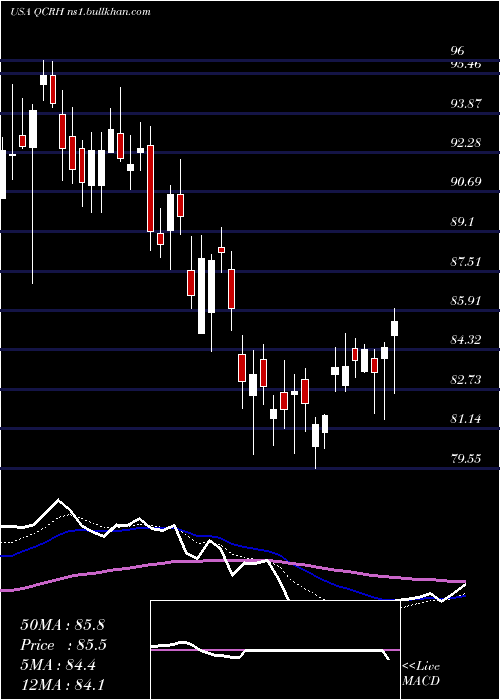500x700 pixels.
Task: Click the 81.14 price axis label
Action: (x=466, y=419)
